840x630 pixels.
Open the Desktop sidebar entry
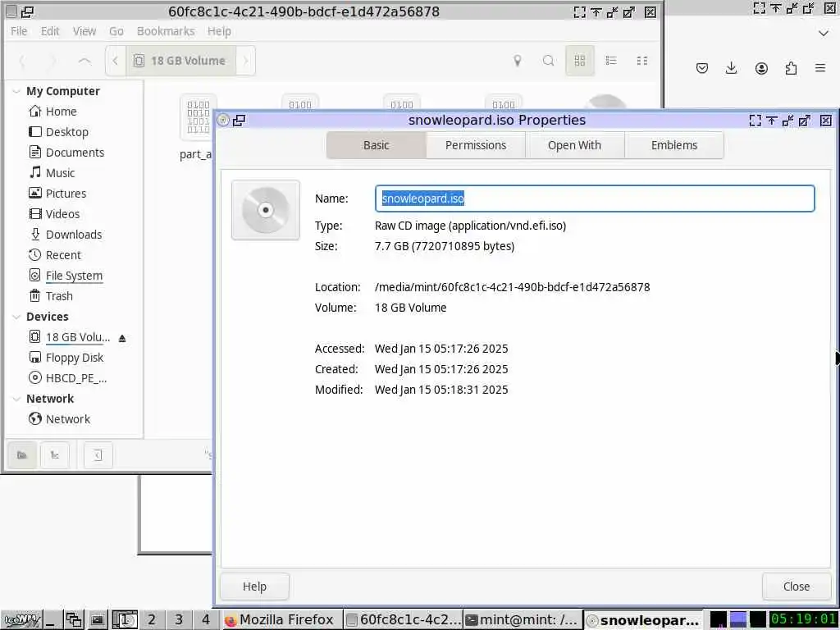pyautogui.click(x=58, y=132)
